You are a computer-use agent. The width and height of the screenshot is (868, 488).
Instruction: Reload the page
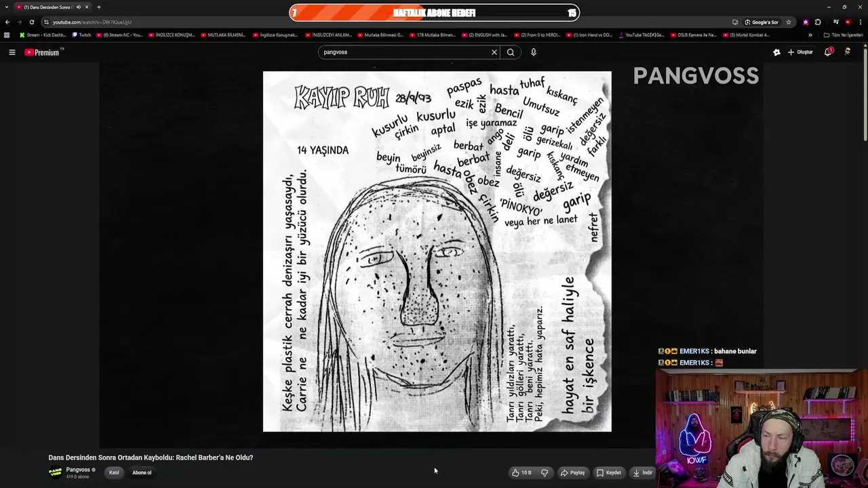coord(32,22)
